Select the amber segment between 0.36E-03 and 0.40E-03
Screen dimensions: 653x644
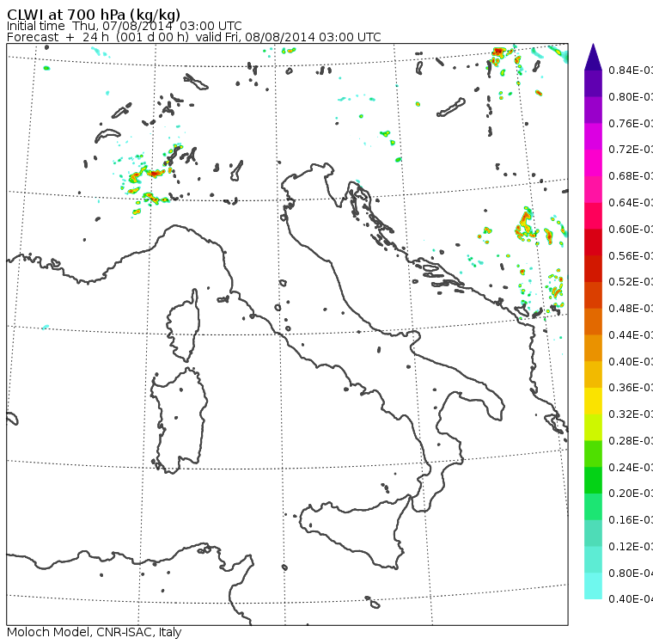pos(593,375)
